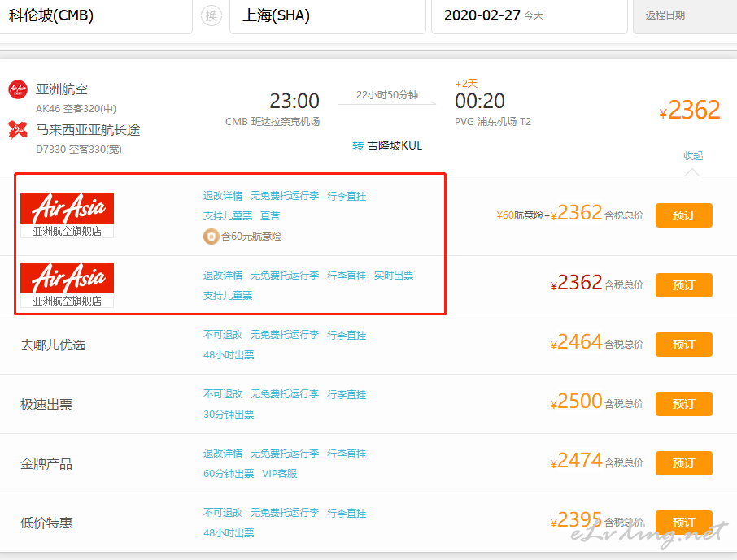Click 48小时出票 in the 低价特惠 row
737x560 pixels.
point(229,532)
